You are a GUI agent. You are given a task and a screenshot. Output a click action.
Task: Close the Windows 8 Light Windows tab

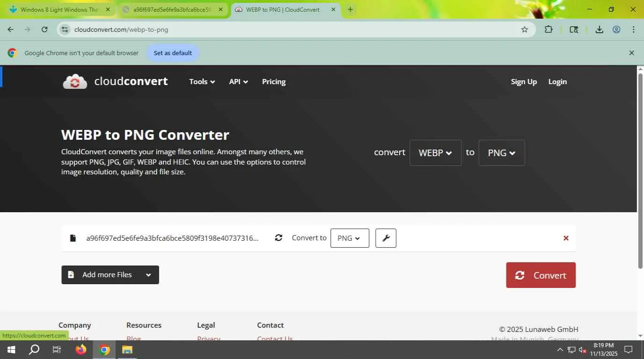point(108,9)
